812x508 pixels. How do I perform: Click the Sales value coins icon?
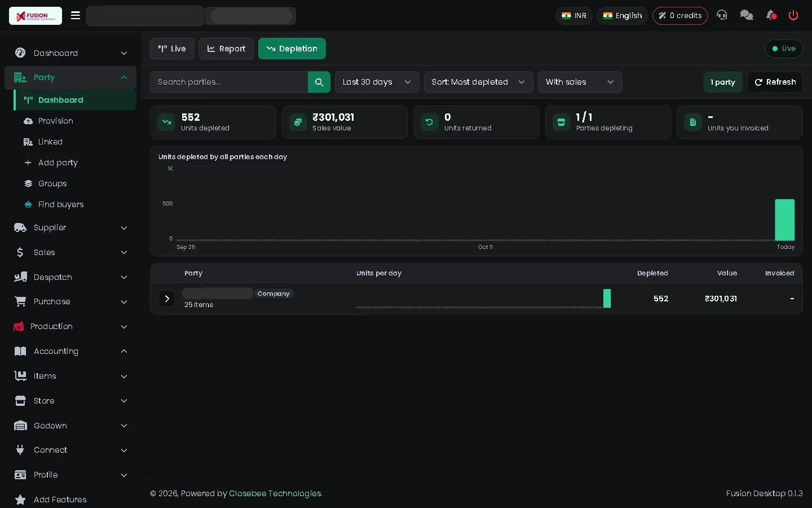tap(298, 122)
